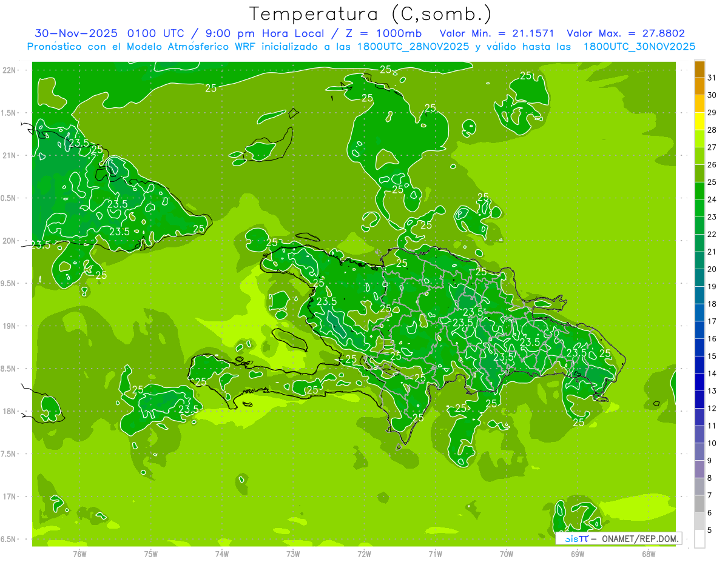This screenshot has width=728, height=562.
Task: Click the "18N" latitude label
Action: 10,411
